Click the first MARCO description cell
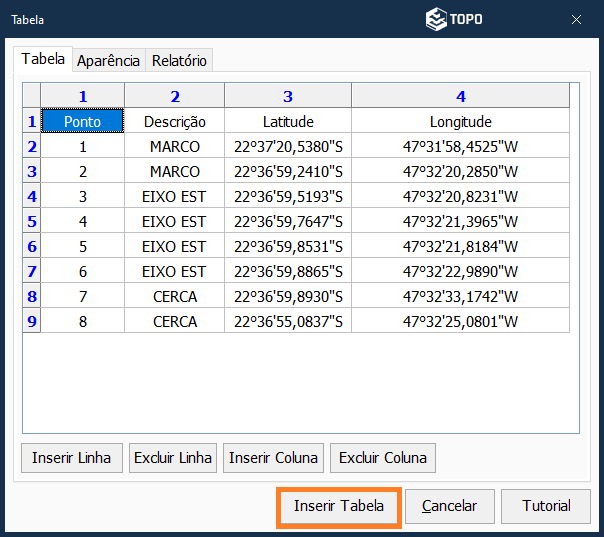This screenshot has height=537, width=604. pyautogui.click(x=175, y=147)
